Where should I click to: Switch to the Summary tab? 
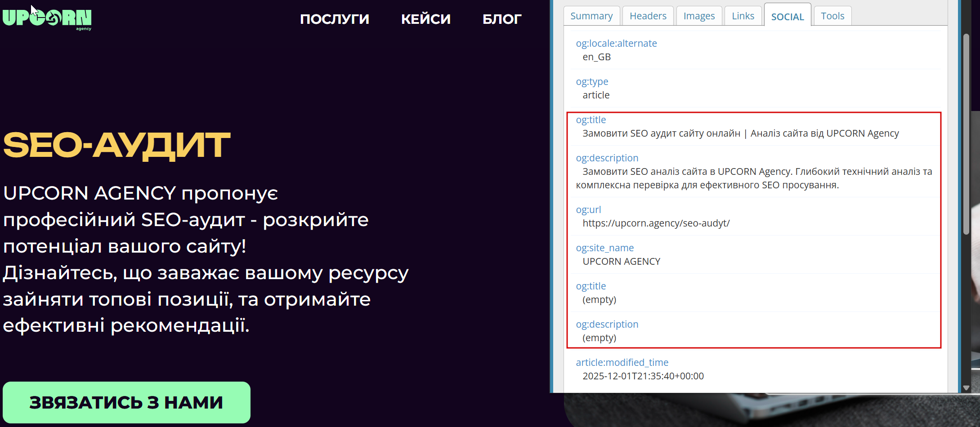point(591,16)
